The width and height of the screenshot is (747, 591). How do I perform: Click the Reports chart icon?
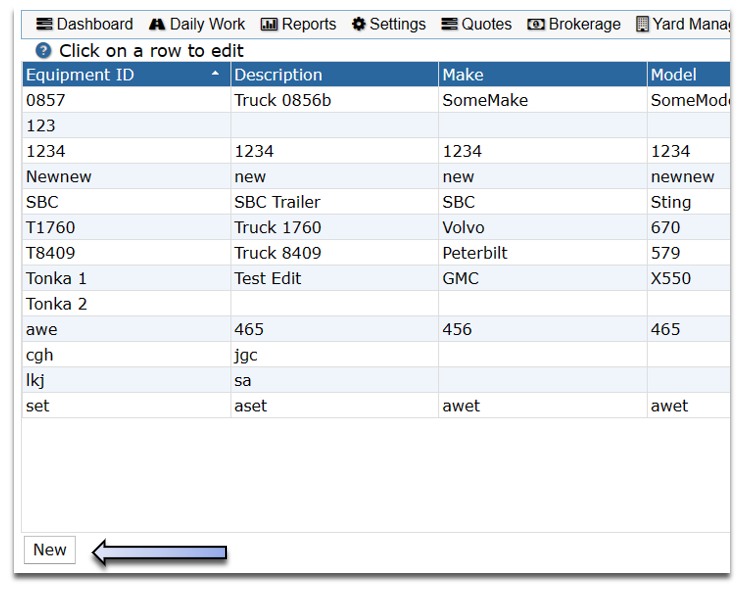(269, 24)
